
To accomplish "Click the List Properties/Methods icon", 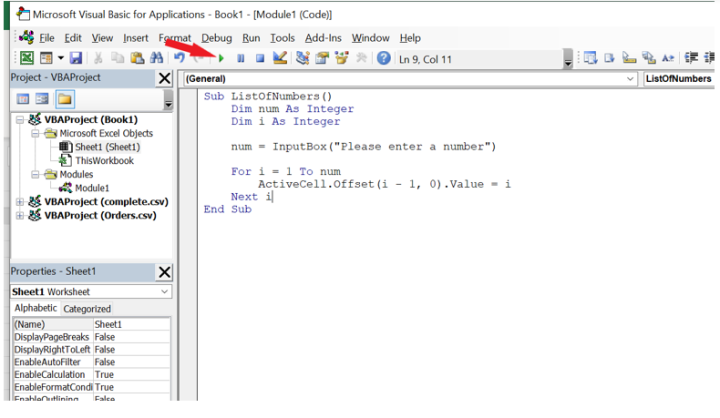I will (x=590, y=58).
